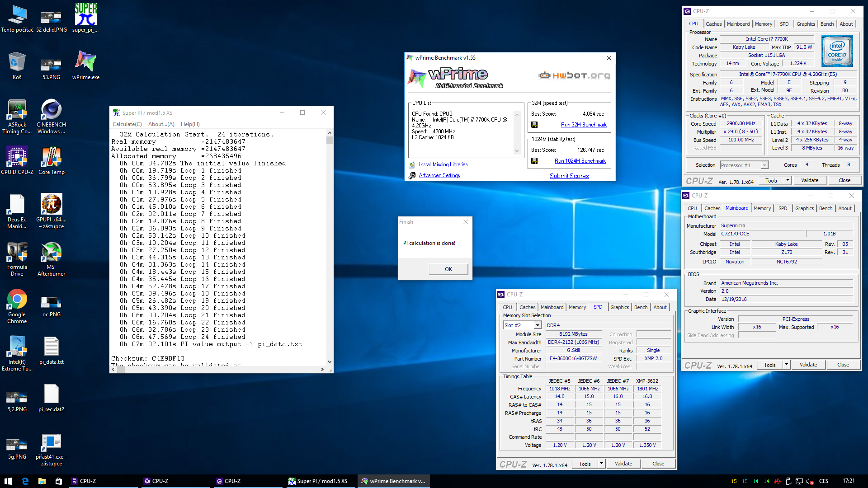Open pi_rec.dat2 file icon
Image resolution: width=868 pixels, height=488 pixels.
(x=51, y=398)
